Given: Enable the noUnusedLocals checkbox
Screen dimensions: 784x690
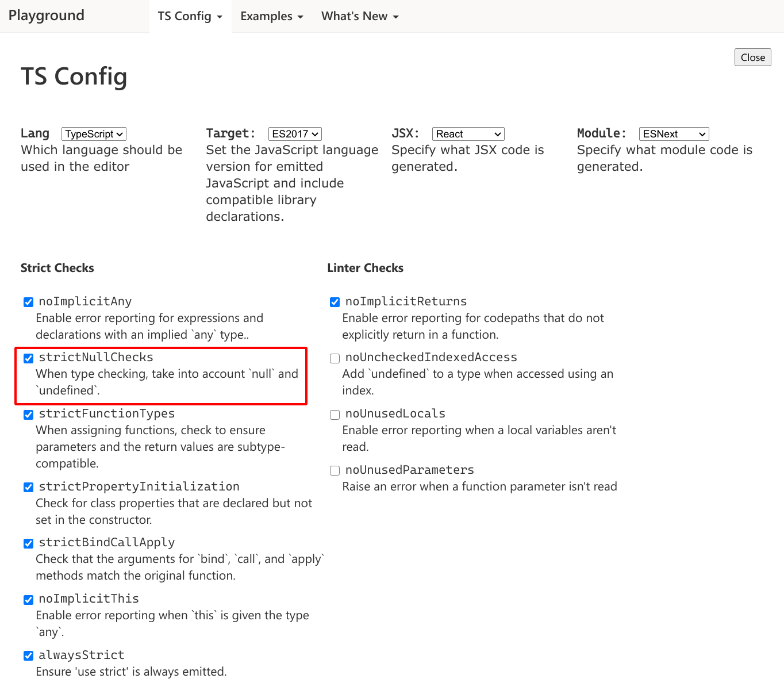Looking at the screenshot, I should (x=335, y=415).
